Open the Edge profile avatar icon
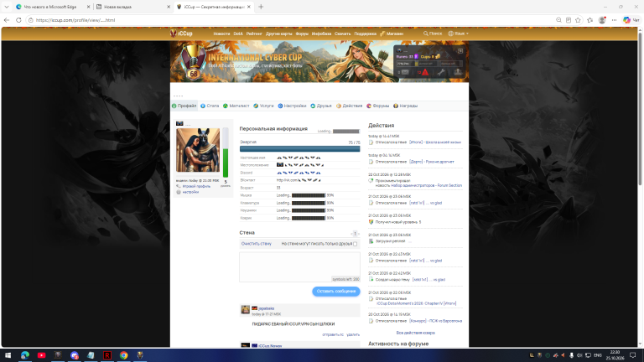Screen dimensions: 644x362 [x=602, y=20]
